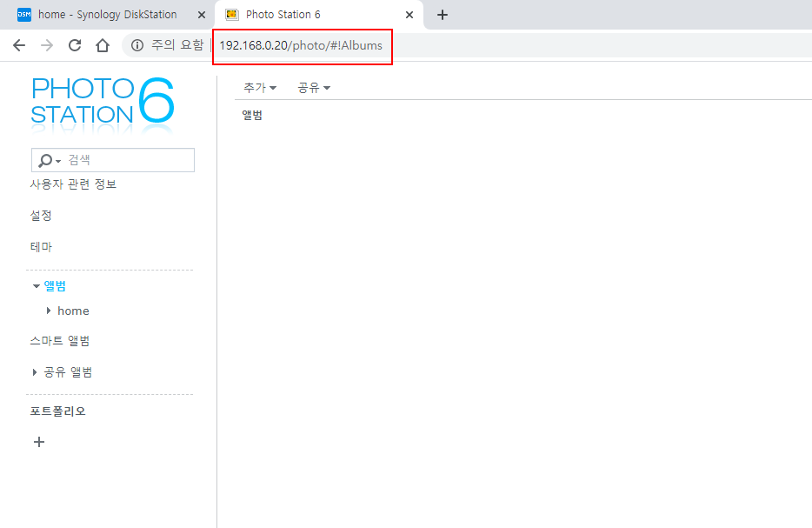Image resolution: width=812 pixels, height=528 pixels.
Task: Reload the page with refresh icon
Action: tap(75, 45)
